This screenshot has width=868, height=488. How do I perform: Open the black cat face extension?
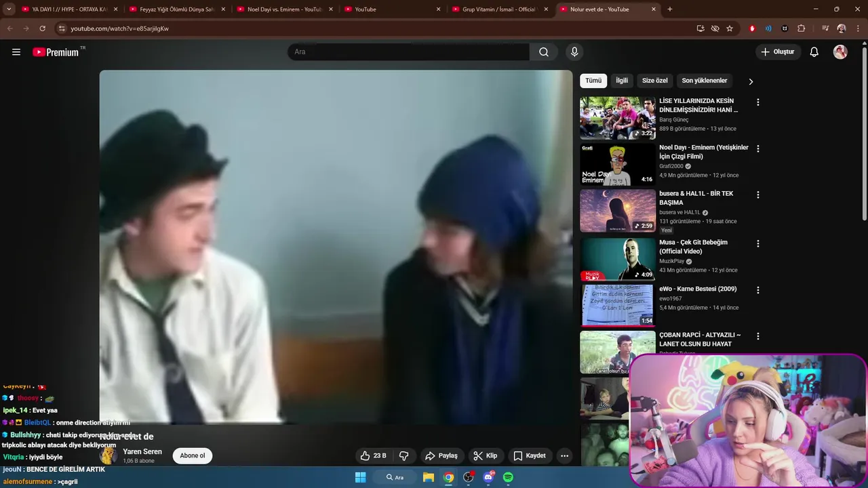(785, 28)
